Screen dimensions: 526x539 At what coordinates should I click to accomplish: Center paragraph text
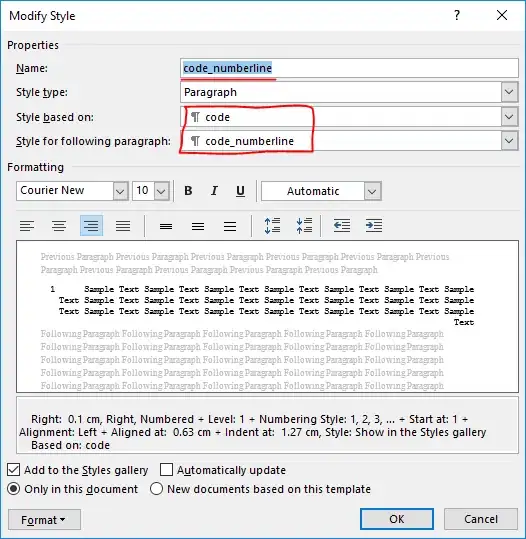[59, 226]
